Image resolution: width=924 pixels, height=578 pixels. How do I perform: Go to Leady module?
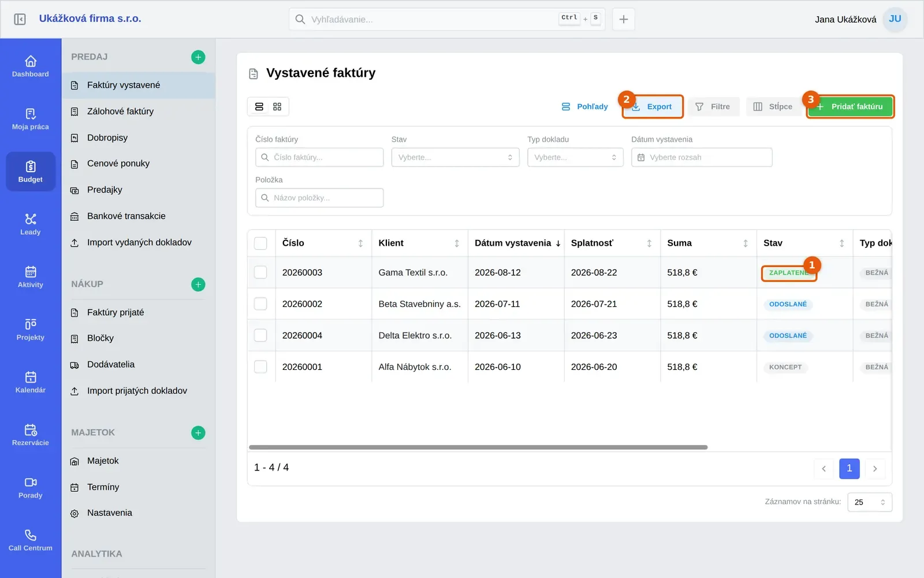coord(31,224)
